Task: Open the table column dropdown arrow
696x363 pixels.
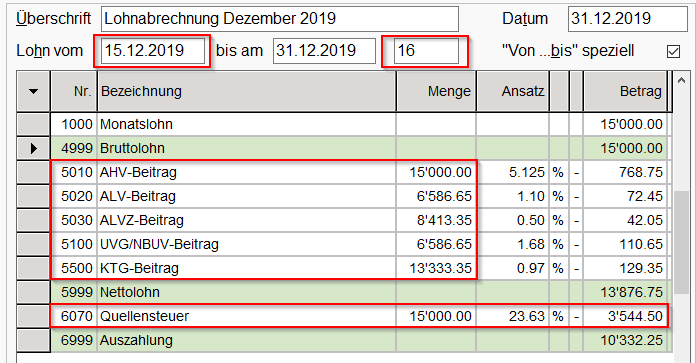Action: [33, 91]
